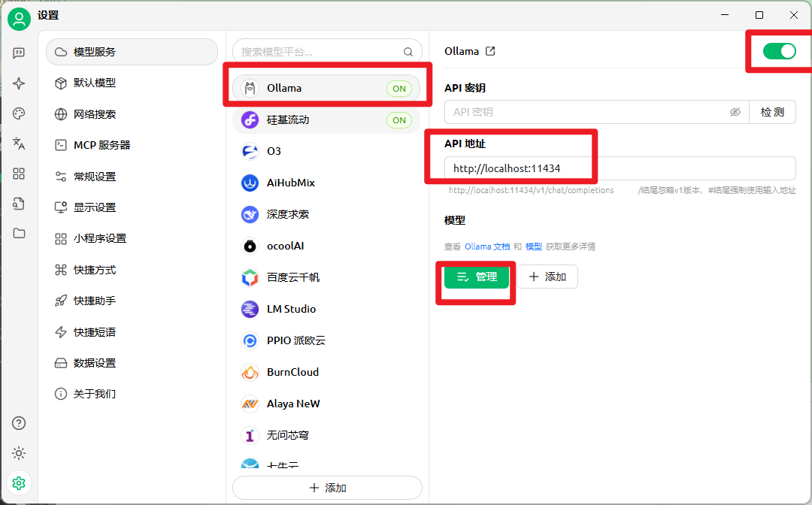Open 模型服务 settings section

(132, 52)
